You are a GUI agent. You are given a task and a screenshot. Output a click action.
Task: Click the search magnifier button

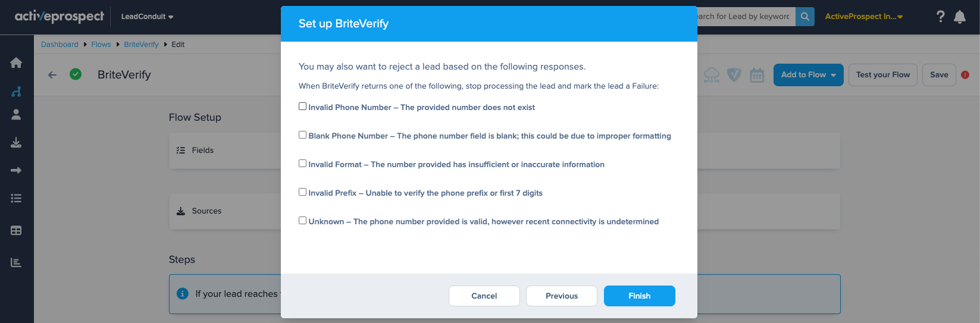pyautogui.click(x=804, y=17)
